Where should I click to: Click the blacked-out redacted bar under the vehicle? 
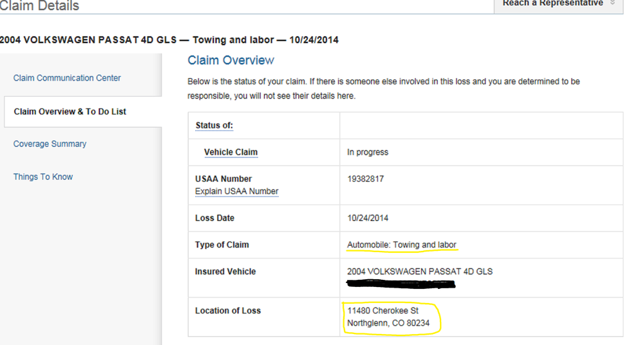[401, 282]
